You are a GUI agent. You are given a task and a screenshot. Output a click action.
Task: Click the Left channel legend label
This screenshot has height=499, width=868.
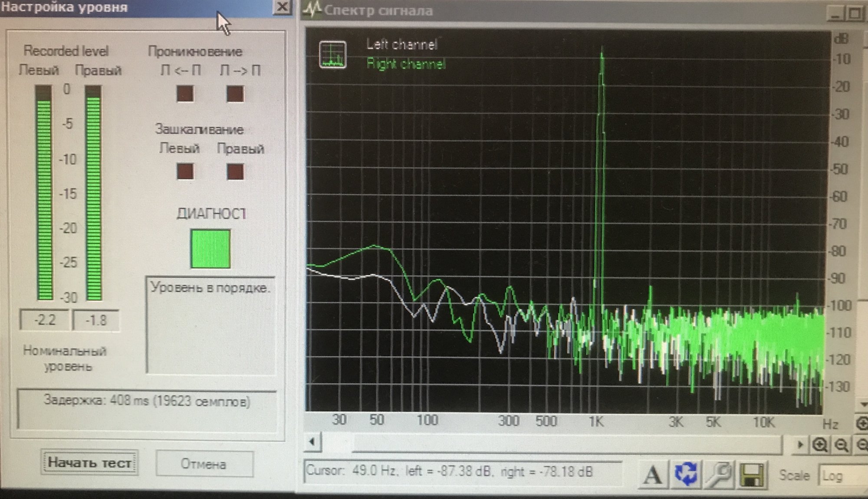pos(402,44)
